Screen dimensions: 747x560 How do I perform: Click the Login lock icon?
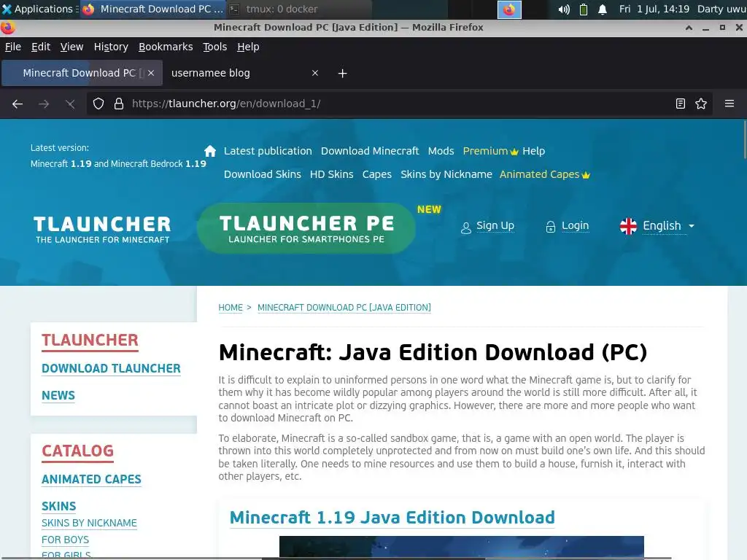pos(550,227)
